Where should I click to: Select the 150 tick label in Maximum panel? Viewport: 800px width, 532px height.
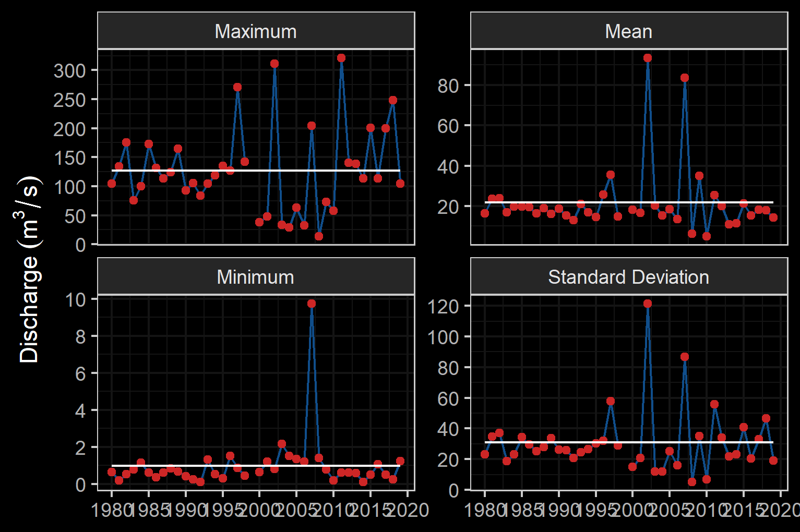[x=69, y=158]
